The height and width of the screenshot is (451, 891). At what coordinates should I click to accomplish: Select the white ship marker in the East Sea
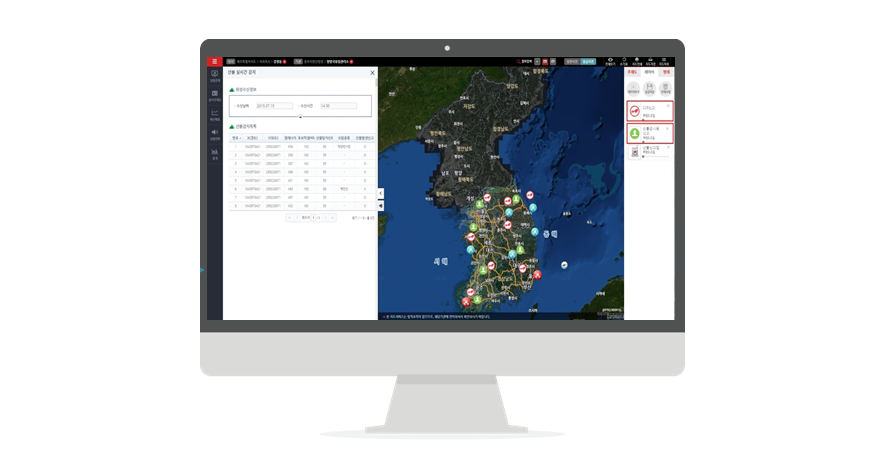[564, 265]
